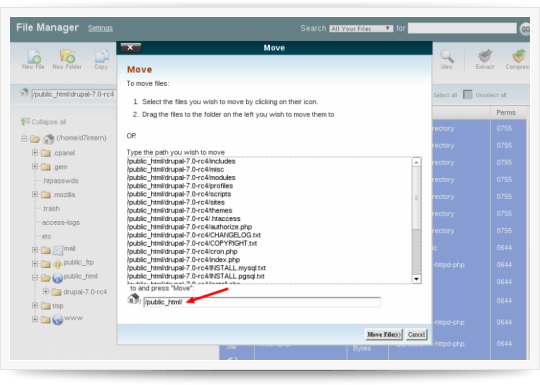
Task: Click the New Folder toolbar icon
Action: pos(67,55)
